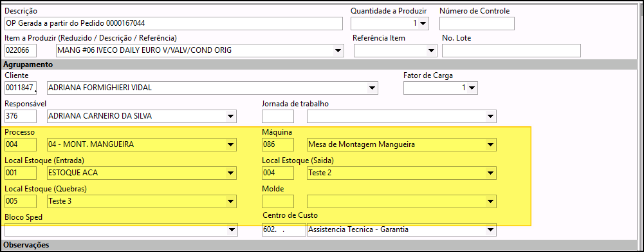The height and width of the screenshot is (252, 644).
Task: Expand the Item a Produzir dropdown
Action: point(338,51)
